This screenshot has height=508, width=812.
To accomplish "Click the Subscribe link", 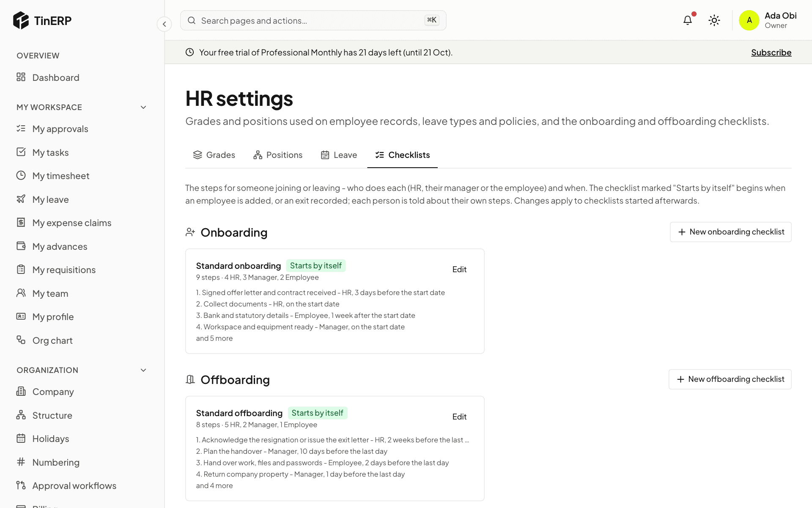I will [771, 52].
